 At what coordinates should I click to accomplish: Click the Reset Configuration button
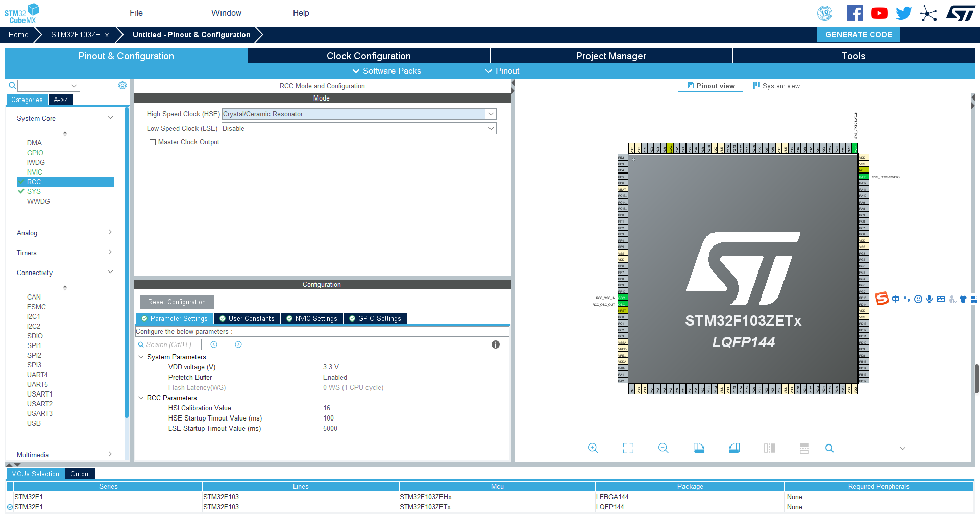(x=177, y=302)
